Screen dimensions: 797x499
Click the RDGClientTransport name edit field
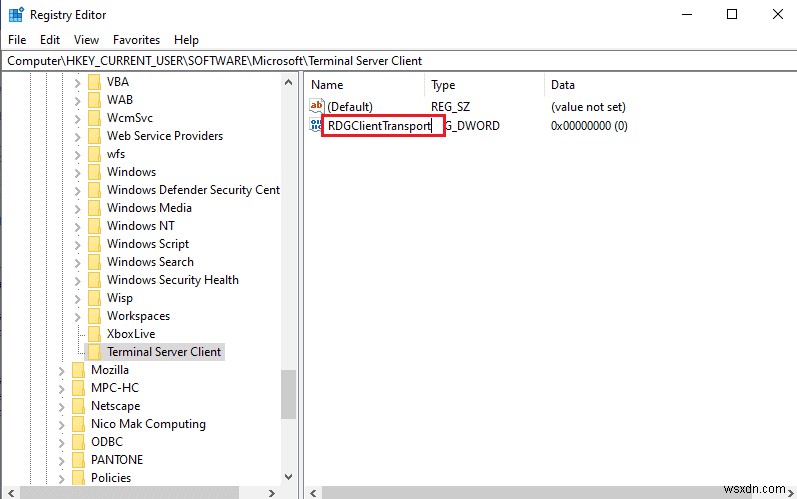click(383, 126)
